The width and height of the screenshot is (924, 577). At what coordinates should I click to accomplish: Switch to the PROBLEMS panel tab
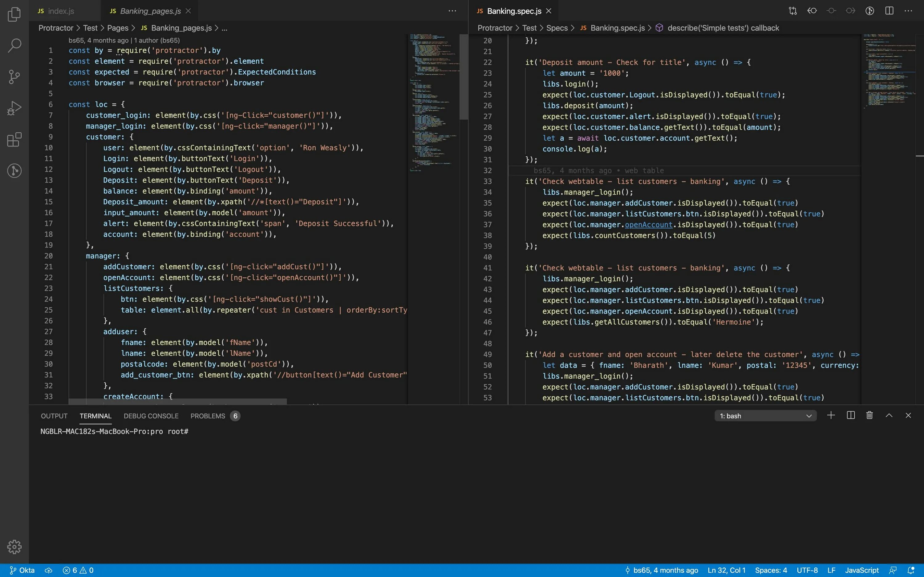click(x=208, y=416)
